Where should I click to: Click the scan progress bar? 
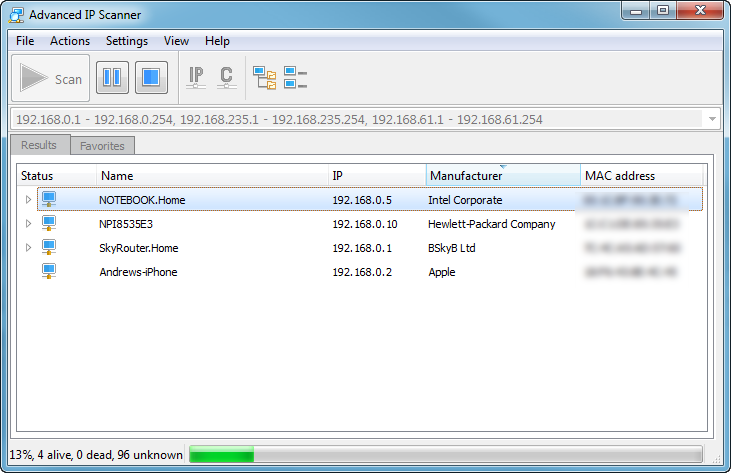point(446,454)
